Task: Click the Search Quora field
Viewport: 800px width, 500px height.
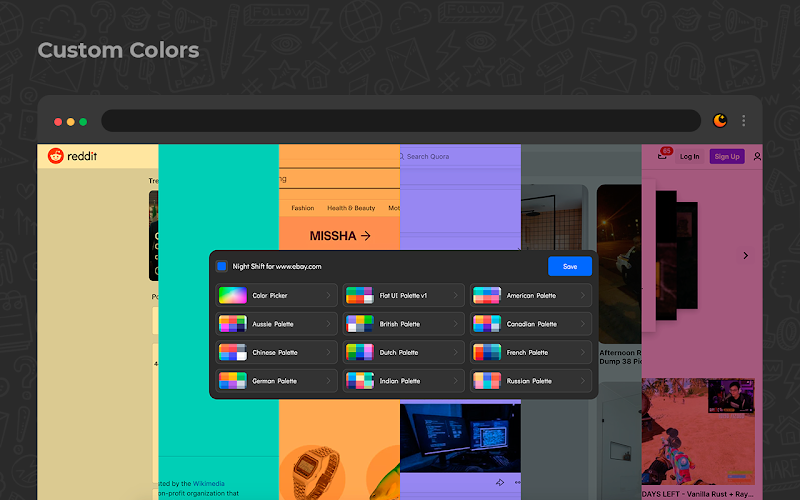Action: [459, 157]
